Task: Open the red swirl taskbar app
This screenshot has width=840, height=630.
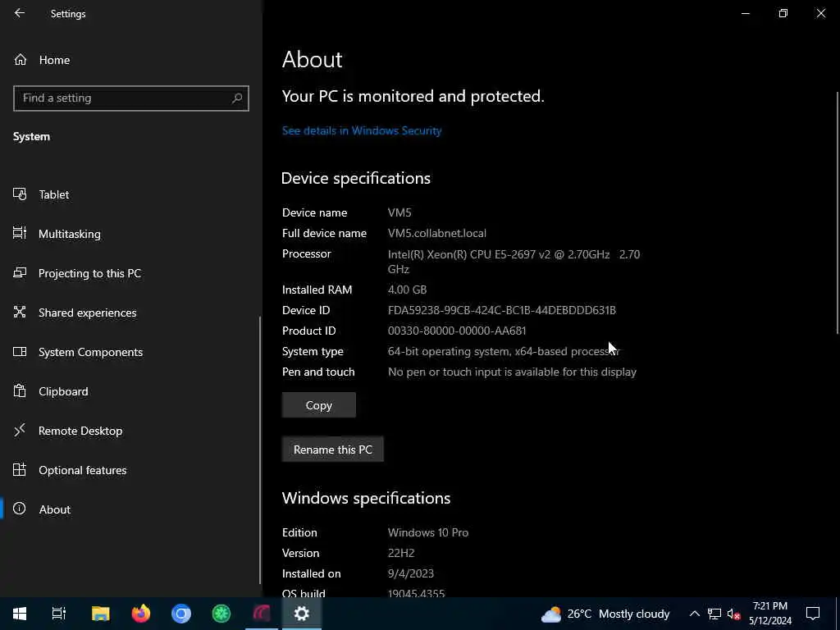Action: 262,614
